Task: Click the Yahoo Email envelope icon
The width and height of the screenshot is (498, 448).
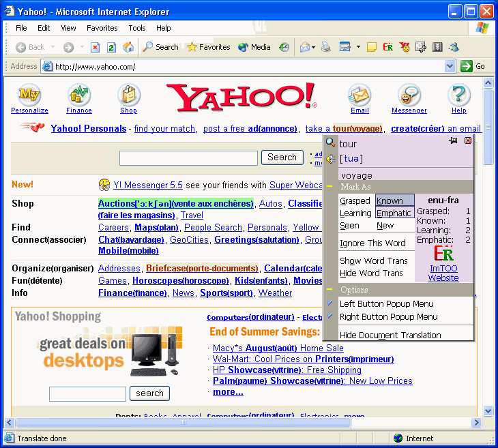Action: click(x=360, y=95)
